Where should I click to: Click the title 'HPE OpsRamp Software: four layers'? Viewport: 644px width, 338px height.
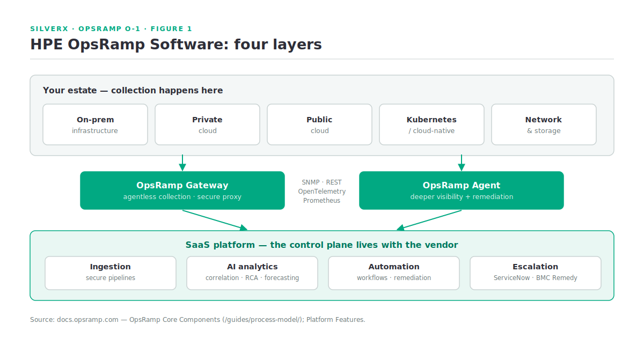point(176,44)
